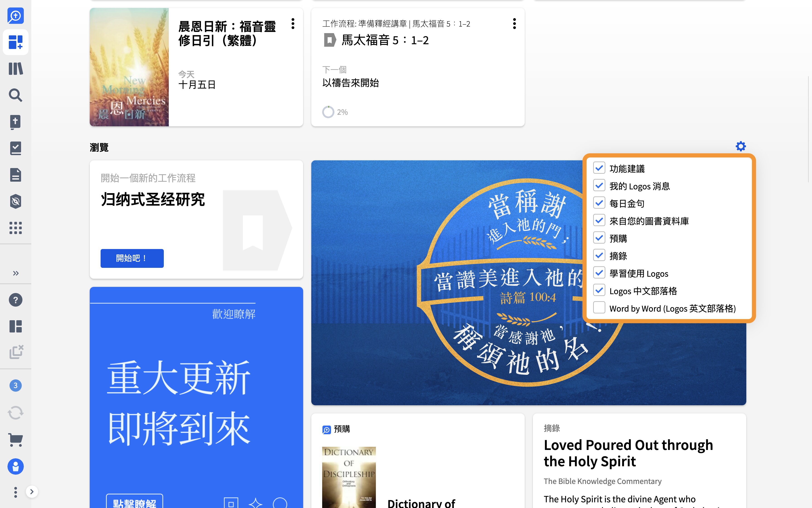The width and height of the screenshot is (812, 508).
Task: Click the Dictionary of Discipleship cover thumbnail
Action: [x=349, y=477]
